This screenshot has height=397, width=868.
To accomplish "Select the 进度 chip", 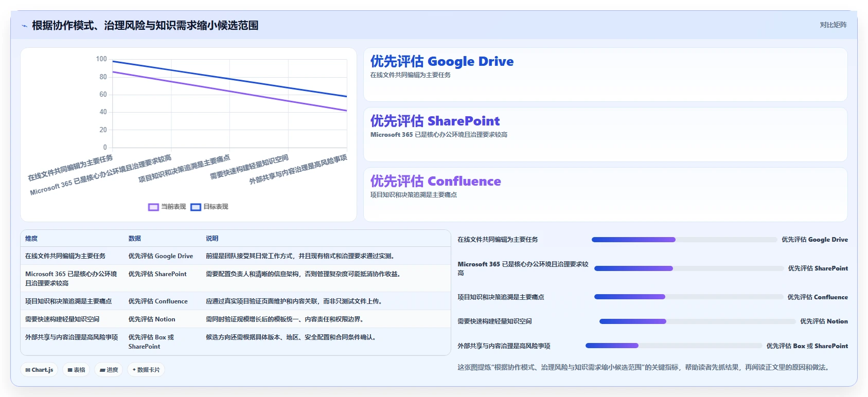I will point(109,370).
